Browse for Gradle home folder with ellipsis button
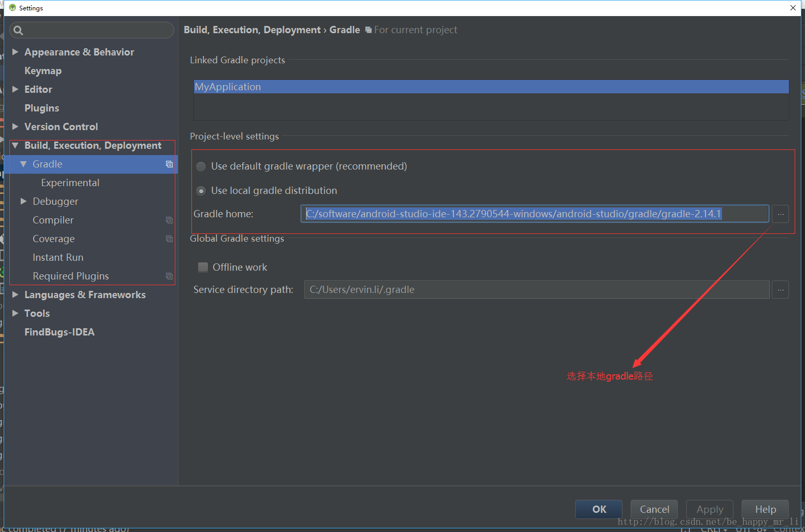The height and width of the screenshot is (532, 805). coord(780,214)
